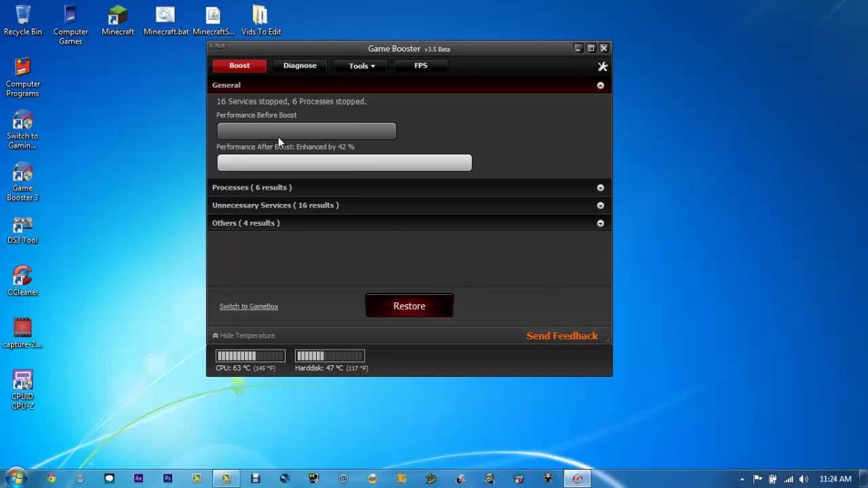Click the 'Enhanced by 42 %' label
This screenshot has height=488, width=868.
[x=325, y=147]
